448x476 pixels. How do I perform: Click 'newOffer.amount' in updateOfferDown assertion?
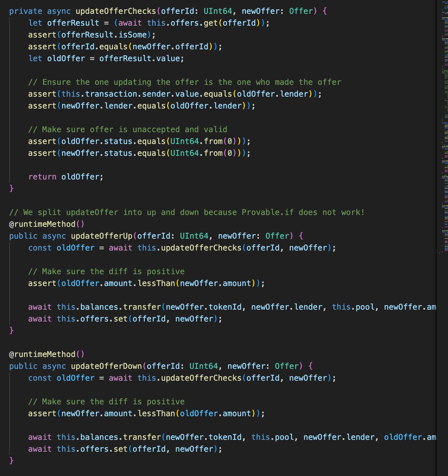coord(97,414)
